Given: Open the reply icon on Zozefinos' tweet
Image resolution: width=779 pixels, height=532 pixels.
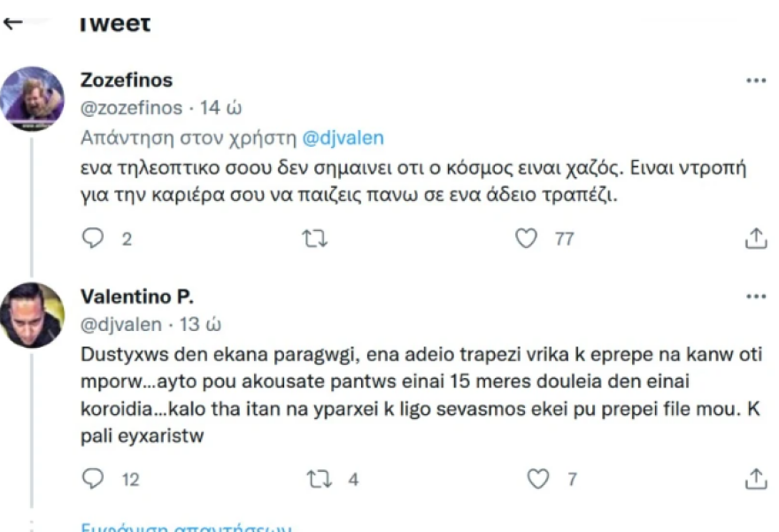Looking at the screenshot, I should (92, 237).
